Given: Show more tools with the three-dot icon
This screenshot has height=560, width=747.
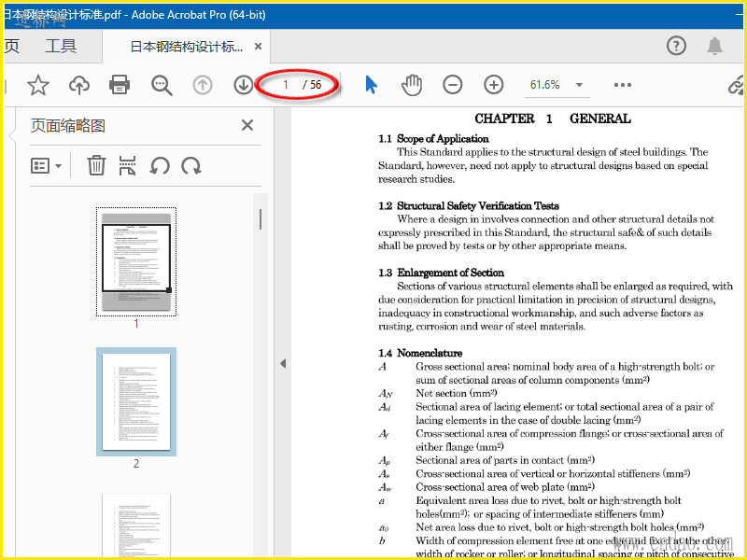Looking at the screenshot, I should click(x=623, y=85).
